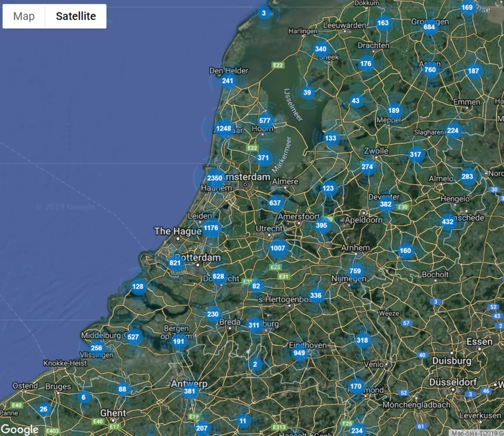This screenshot has width=504, height=436.
Task: Select the 11 cluster near Hasselt
Action: [x=243, y=421]
